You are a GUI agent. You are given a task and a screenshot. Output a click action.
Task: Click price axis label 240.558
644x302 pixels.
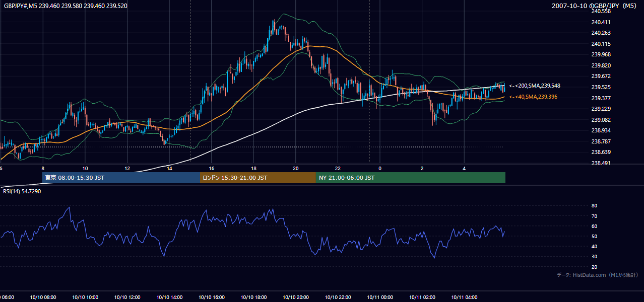point(601,11)
